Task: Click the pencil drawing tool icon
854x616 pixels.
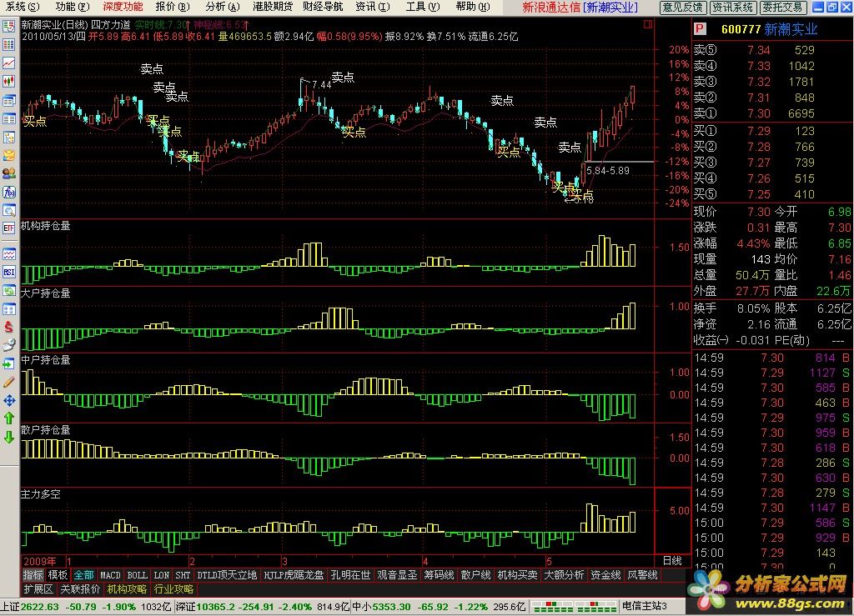Action: click(8, 382)
